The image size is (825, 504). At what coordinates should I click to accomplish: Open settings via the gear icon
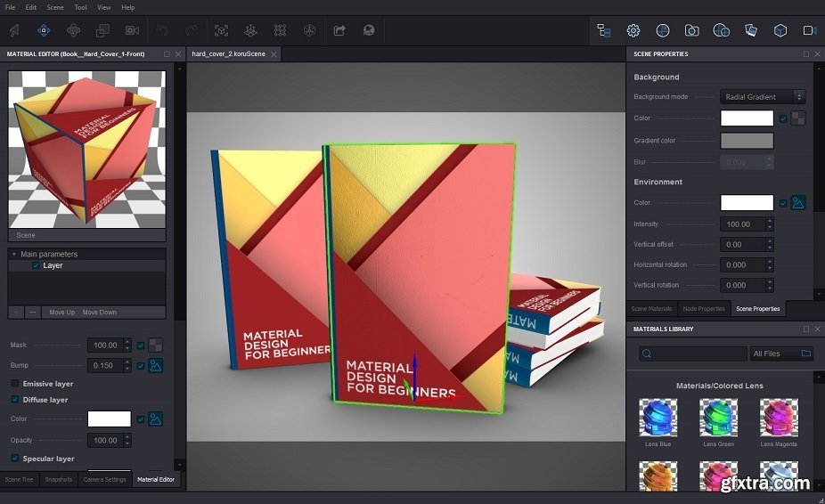coord(633,30)
